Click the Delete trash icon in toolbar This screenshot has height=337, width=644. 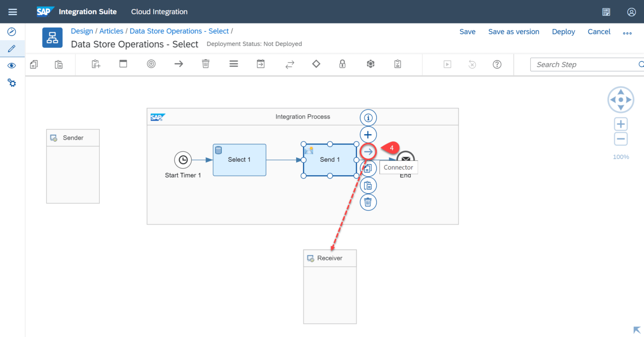point(206,64)
